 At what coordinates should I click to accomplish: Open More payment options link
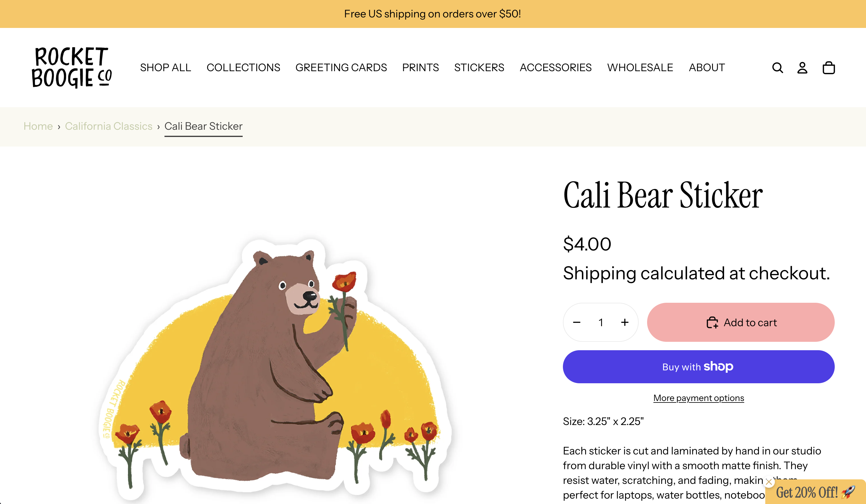click(699, 398)
